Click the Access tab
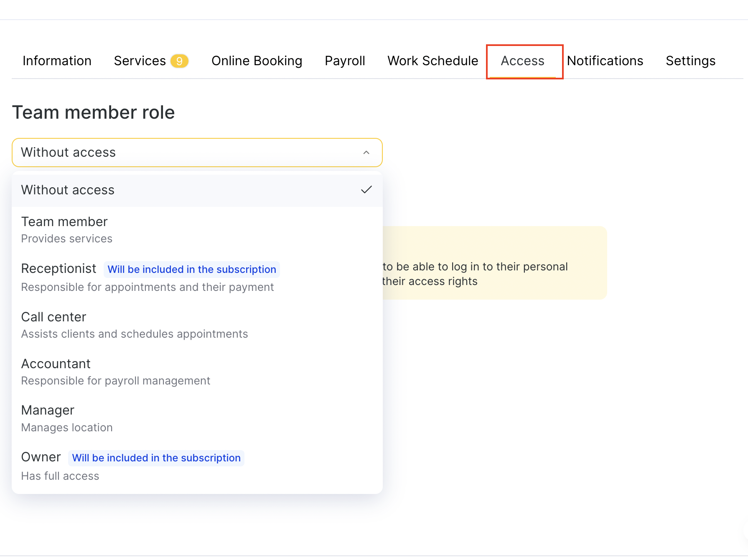 (522, 61)
